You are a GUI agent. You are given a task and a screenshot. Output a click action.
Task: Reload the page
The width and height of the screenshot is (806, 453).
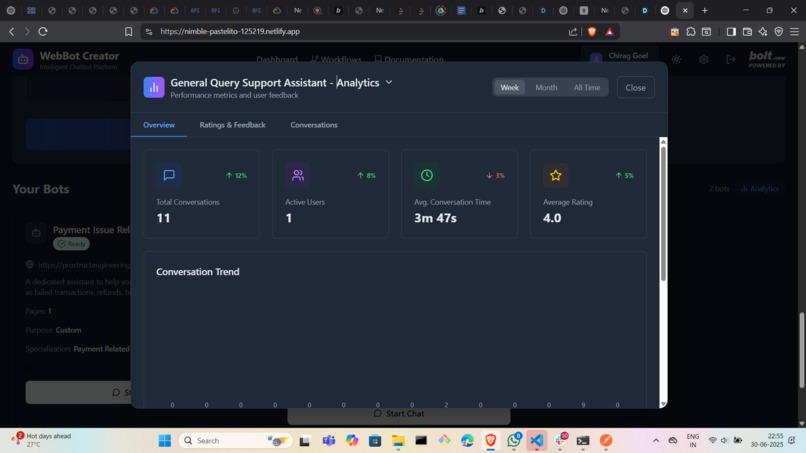[43, 32]
